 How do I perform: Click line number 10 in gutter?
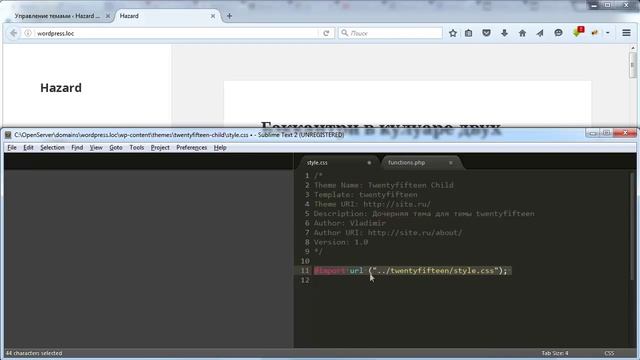tap(305, 261)
